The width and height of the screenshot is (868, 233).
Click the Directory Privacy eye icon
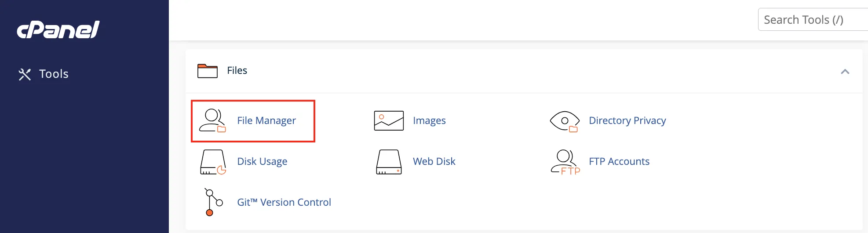(x=565, y=121)
